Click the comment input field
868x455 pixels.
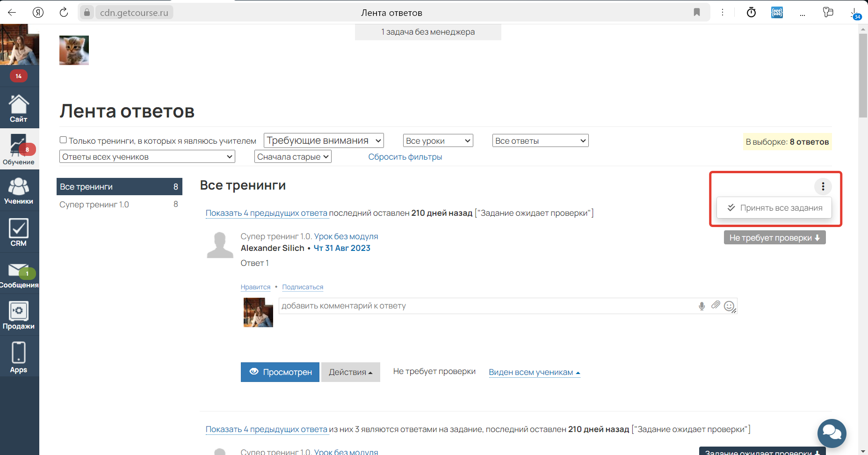click(486, 306)
